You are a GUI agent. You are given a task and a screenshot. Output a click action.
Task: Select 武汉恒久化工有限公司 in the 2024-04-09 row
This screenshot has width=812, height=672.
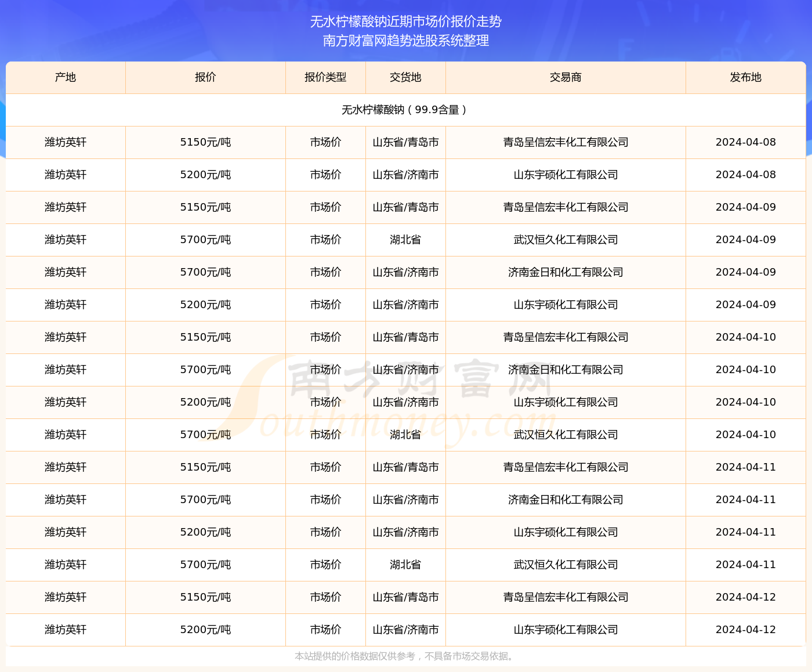565,240
